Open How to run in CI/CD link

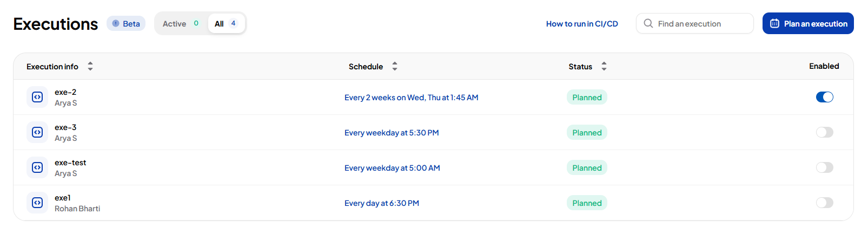point(582,24)
